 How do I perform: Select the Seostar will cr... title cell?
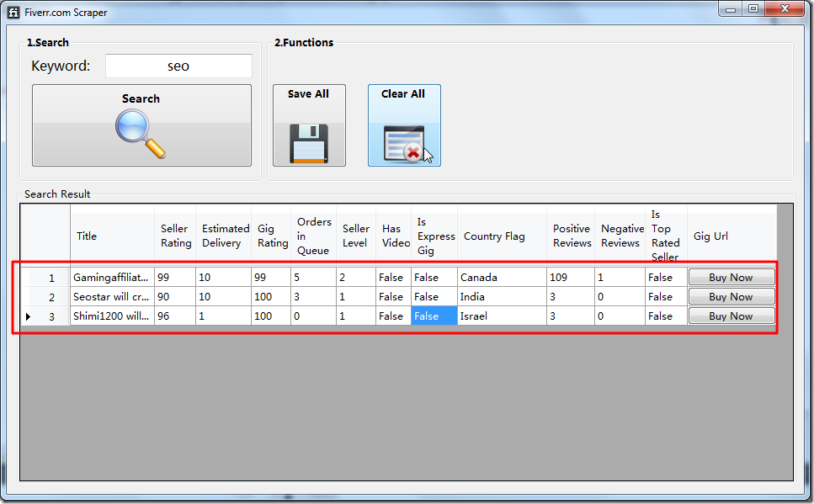click(112, 296)
